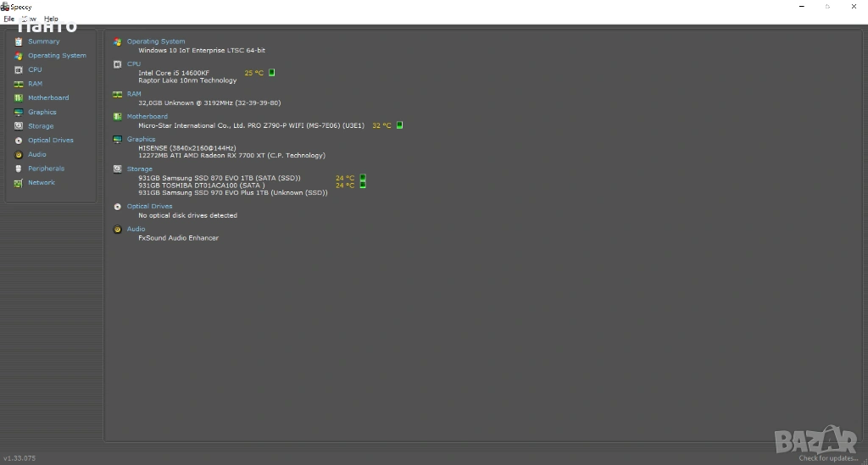Click the 32,0GB Unknown @ 3192MHz RAM line
The width and height of the screenshot is (868, 465).
tap(210, 102)
